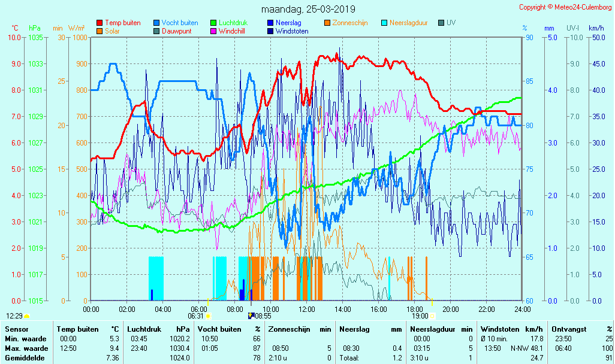Click the red Temp buiten legend square
The image size is (615, 364).
(x=100, y=23)
